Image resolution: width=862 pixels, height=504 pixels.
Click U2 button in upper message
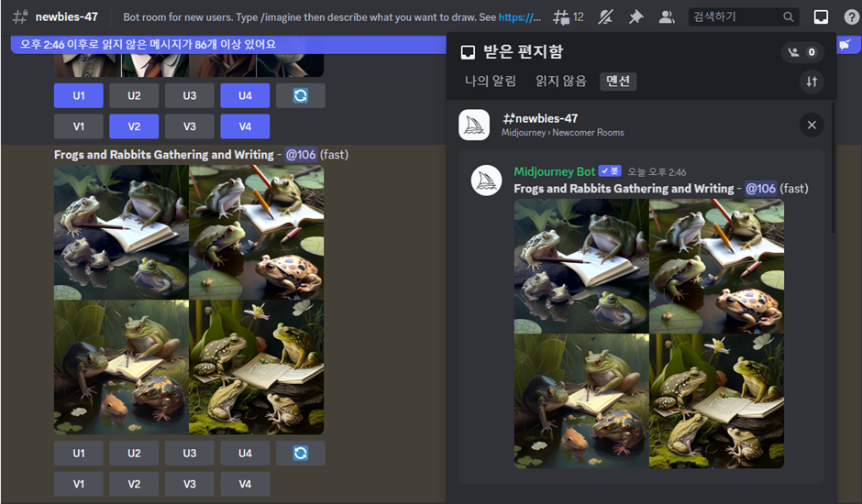pos(134,95)
